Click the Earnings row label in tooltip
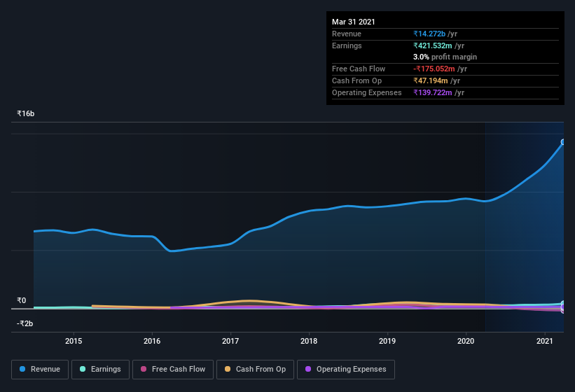The image size is (575, 392). (347, 45)
